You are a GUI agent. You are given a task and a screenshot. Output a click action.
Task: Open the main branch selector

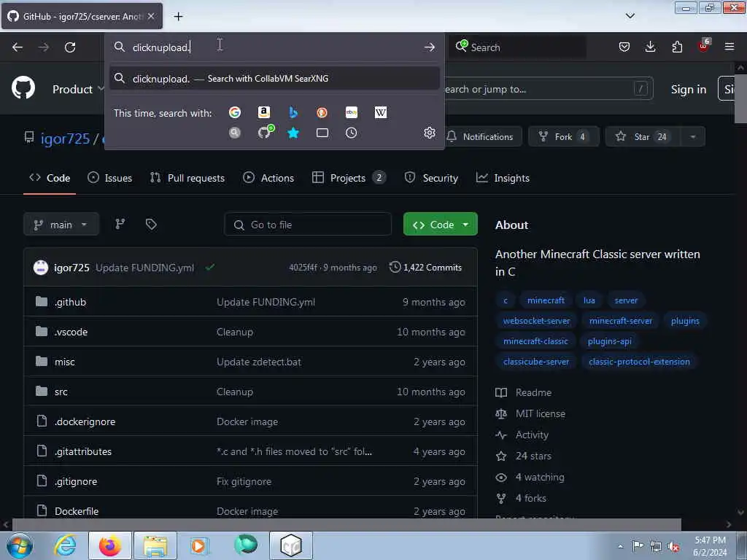[61, 225]
